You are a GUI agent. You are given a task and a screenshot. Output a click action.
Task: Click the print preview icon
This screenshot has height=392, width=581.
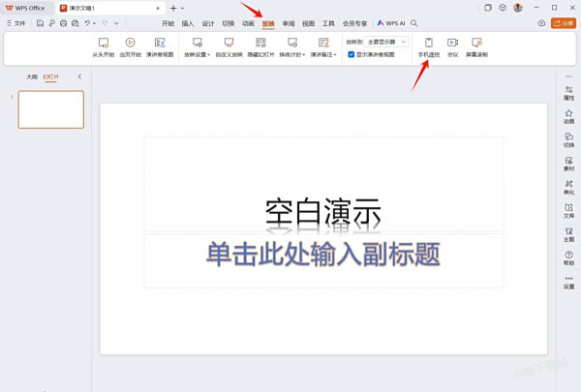click(76, 23)
